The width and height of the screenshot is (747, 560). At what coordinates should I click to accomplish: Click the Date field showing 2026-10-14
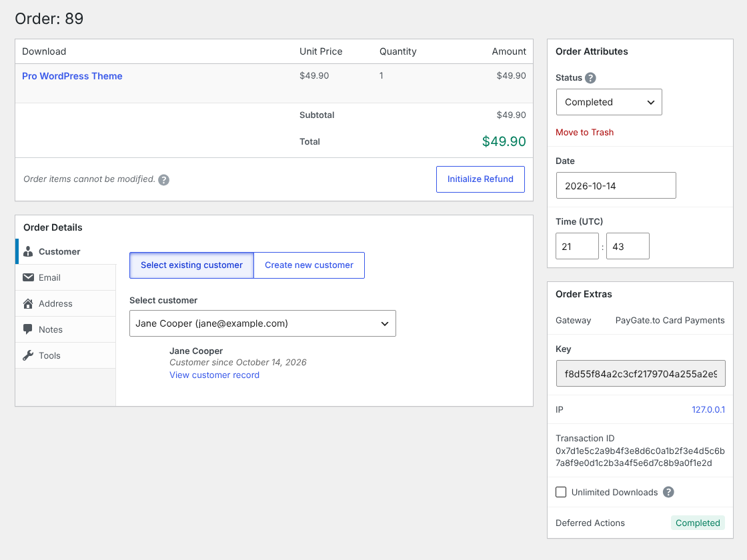click(x=616, y=186)
